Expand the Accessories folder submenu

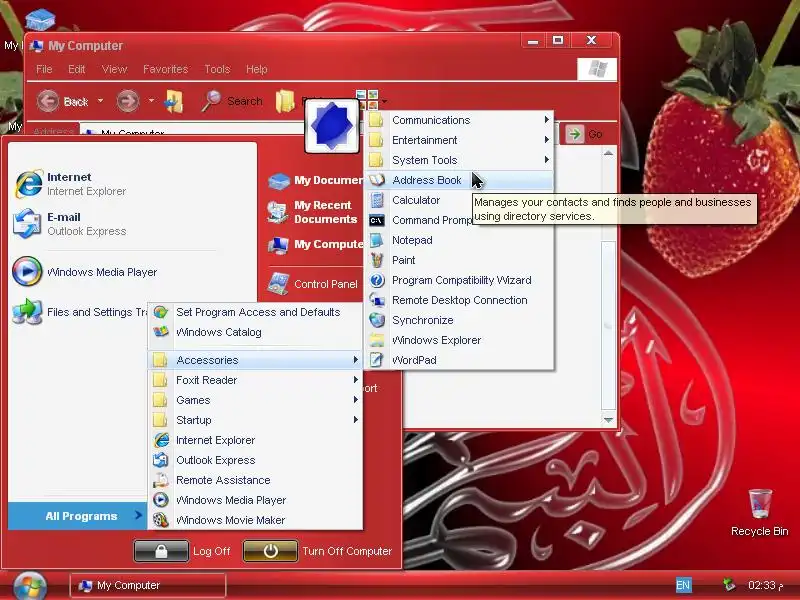(x=255, y=360)
